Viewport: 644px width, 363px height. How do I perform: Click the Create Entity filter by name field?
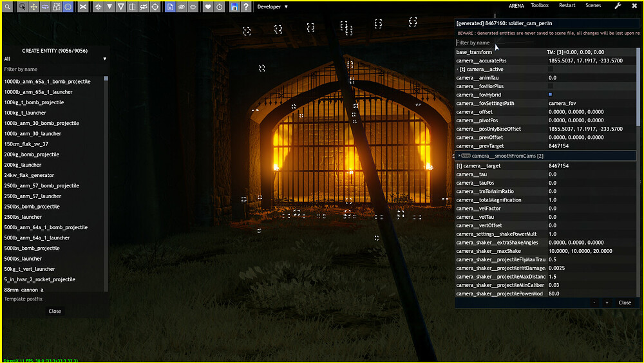point(55,70)
